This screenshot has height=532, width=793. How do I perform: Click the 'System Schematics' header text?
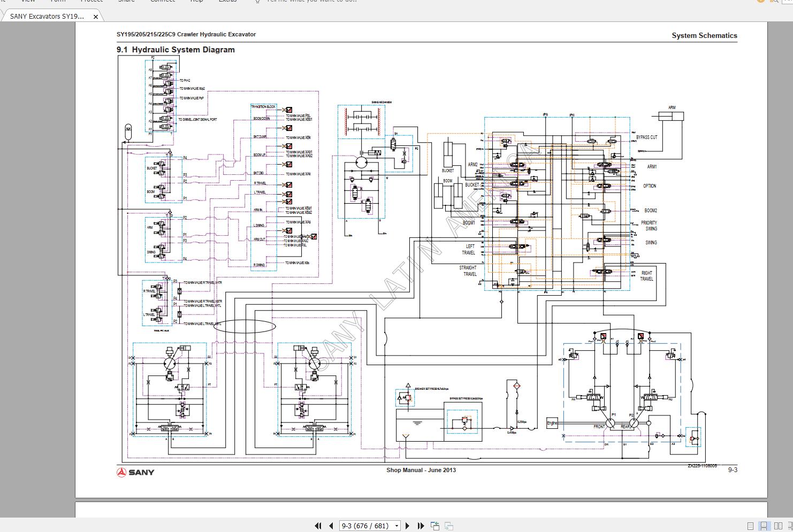704,35
